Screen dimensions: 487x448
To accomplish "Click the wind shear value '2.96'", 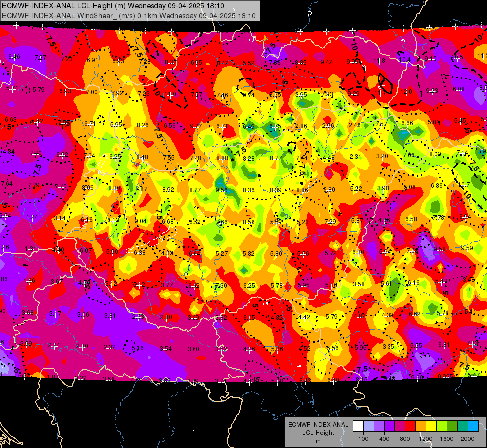I will pyautogui.click(x=328, y=125).
